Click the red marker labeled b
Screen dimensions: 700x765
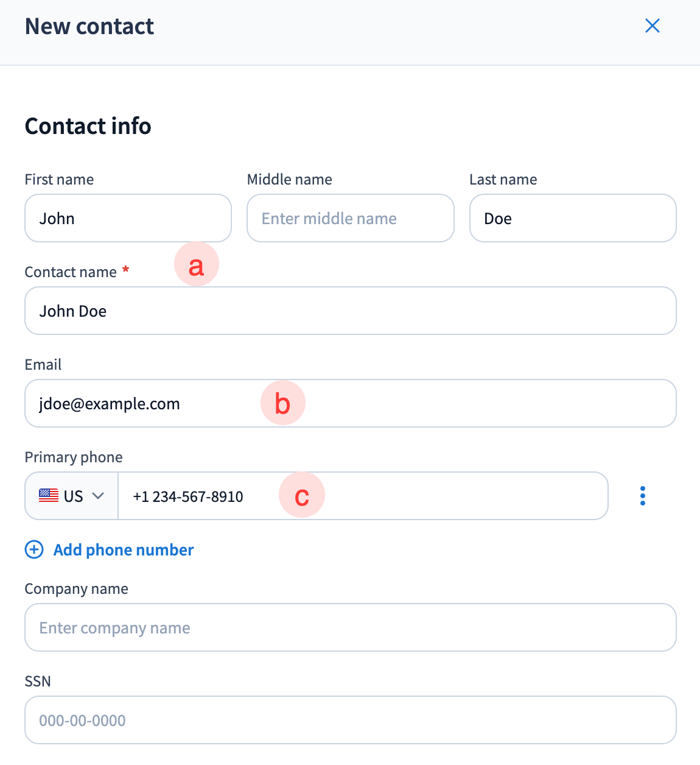282,403
